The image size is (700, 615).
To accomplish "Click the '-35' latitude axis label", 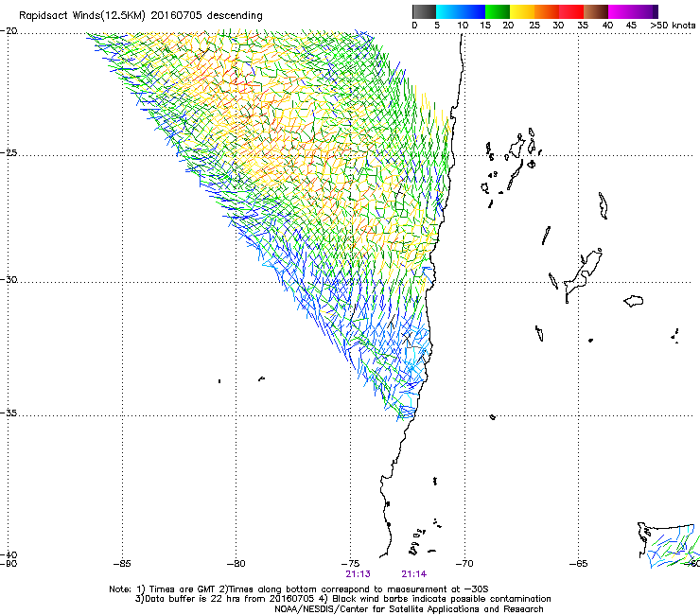I will point(9,413).
